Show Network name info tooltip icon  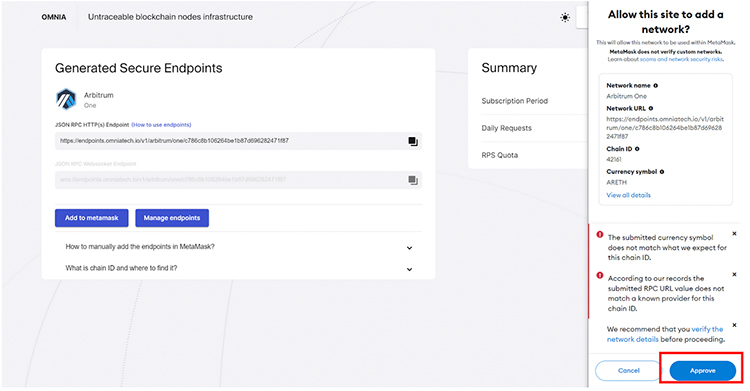[655, 86]
